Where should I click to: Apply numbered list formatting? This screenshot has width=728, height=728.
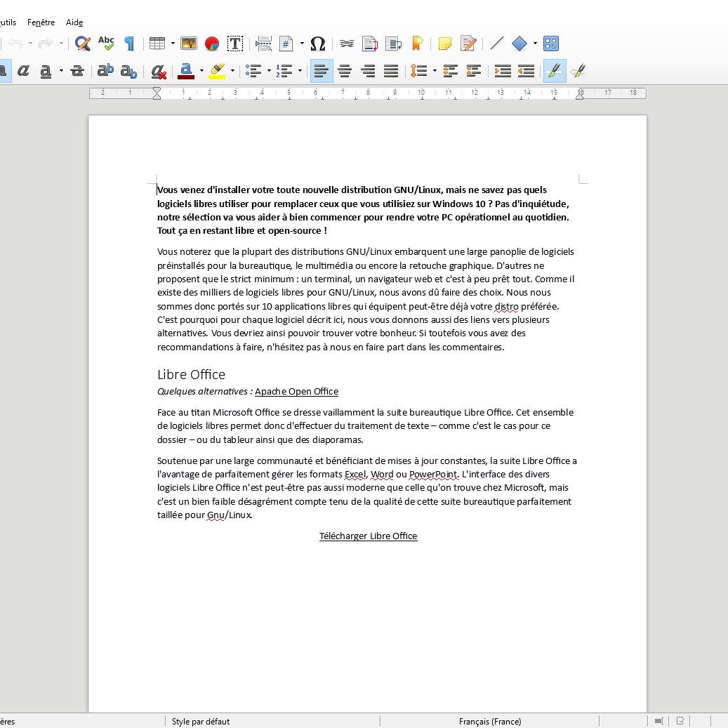click(x=284, y=71)
